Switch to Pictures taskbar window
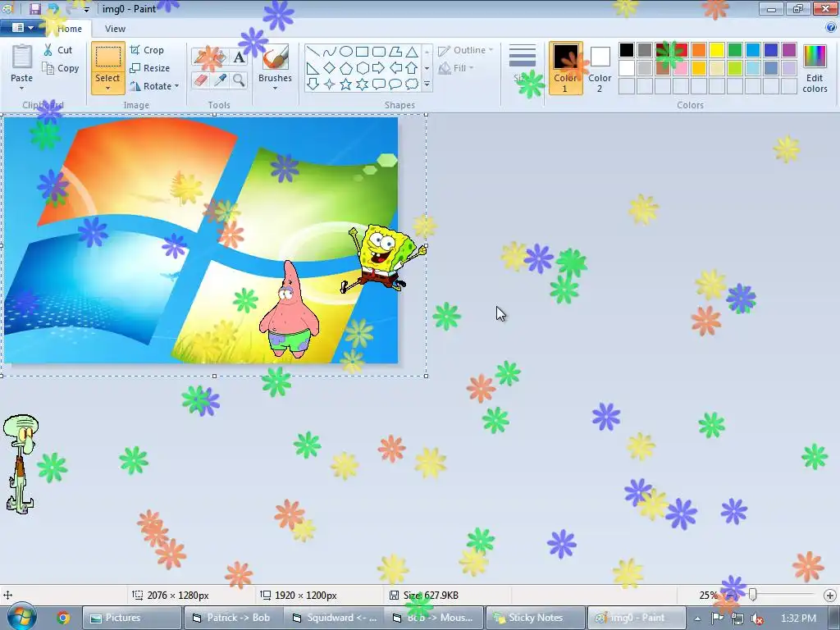The height and width of the screenshot is (630, 840). pyautogui.click(x=132, y=618)
